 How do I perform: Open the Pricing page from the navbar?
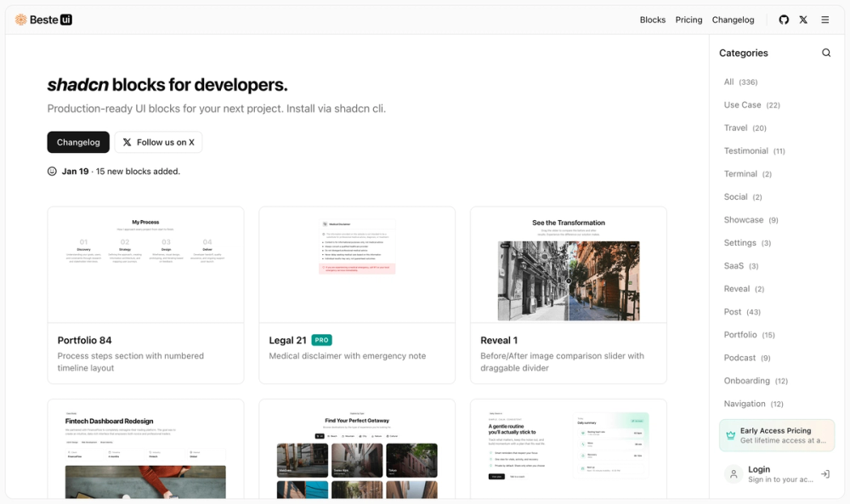pyautogui.click(x=688, y=19)
